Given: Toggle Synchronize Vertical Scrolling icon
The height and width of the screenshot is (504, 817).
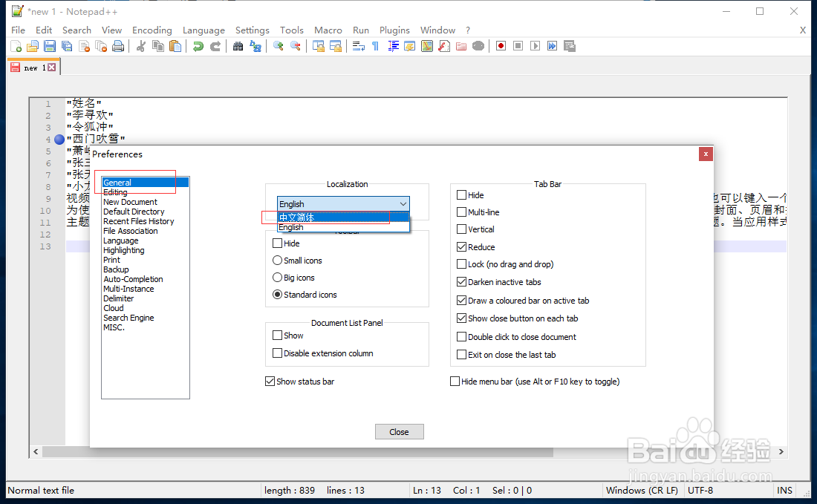Looking at the screenshot, I should click(319, 46).
